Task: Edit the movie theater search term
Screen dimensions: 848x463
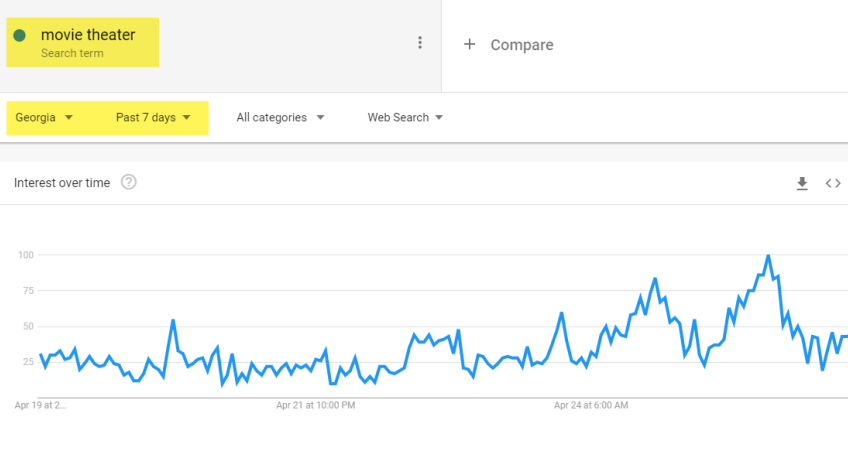Action: (88, 35)
